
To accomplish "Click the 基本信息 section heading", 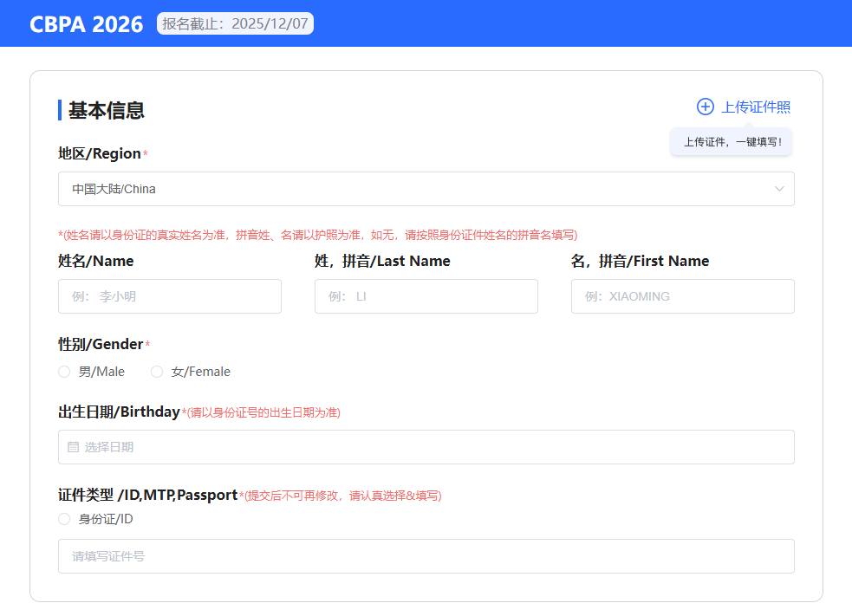I will [106, 110].
